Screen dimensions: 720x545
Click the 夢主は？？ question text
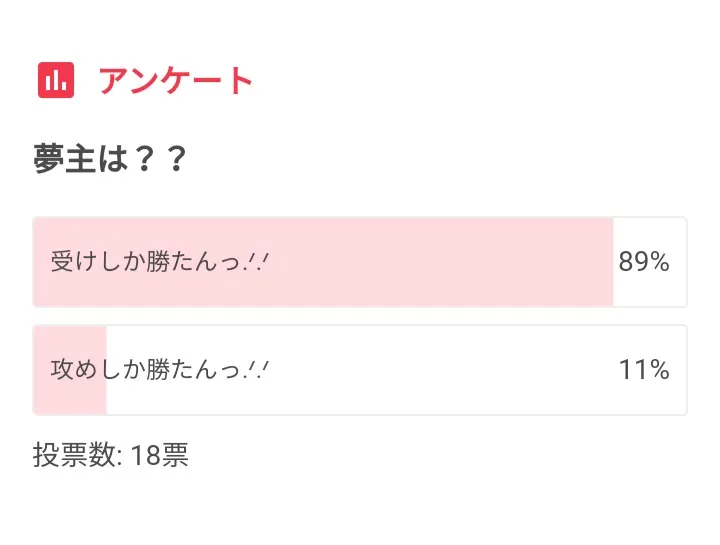(110, 160)
